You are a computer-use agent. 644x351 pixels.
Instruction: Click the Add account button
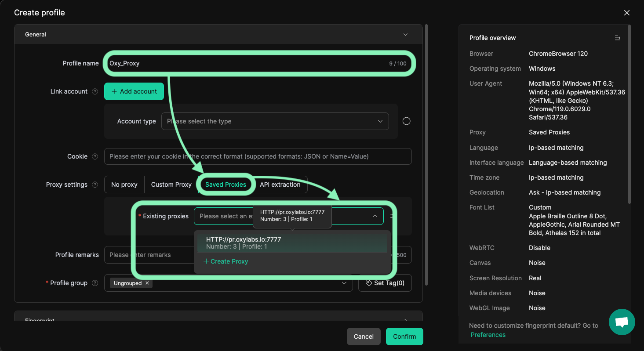(x=134, y=91)
